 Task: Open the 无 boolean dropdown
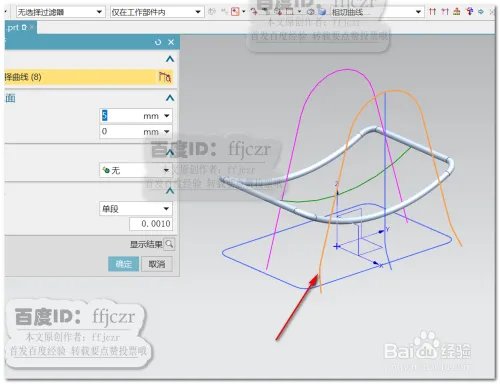click(x=136, y=170)
